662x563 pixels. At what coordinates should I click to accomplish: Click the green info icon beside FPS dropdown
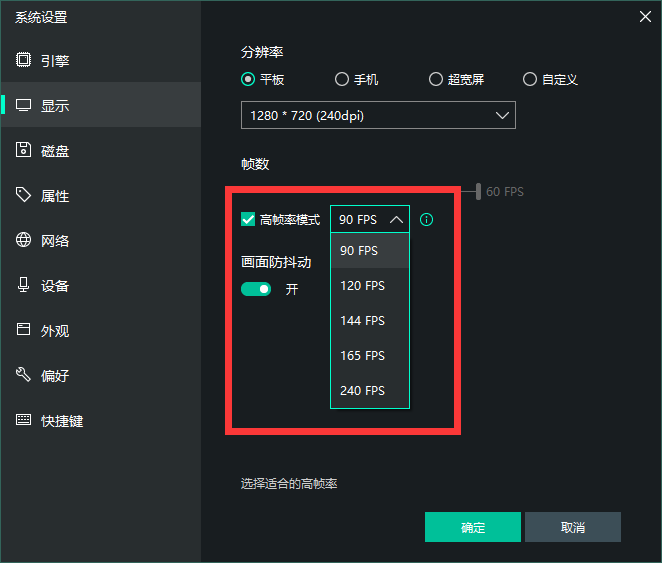tap(427, 220)
